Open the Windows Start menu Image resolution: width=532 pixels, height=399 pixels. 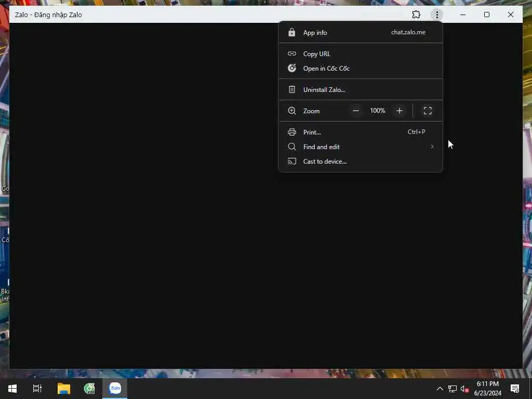coord(12,389)
